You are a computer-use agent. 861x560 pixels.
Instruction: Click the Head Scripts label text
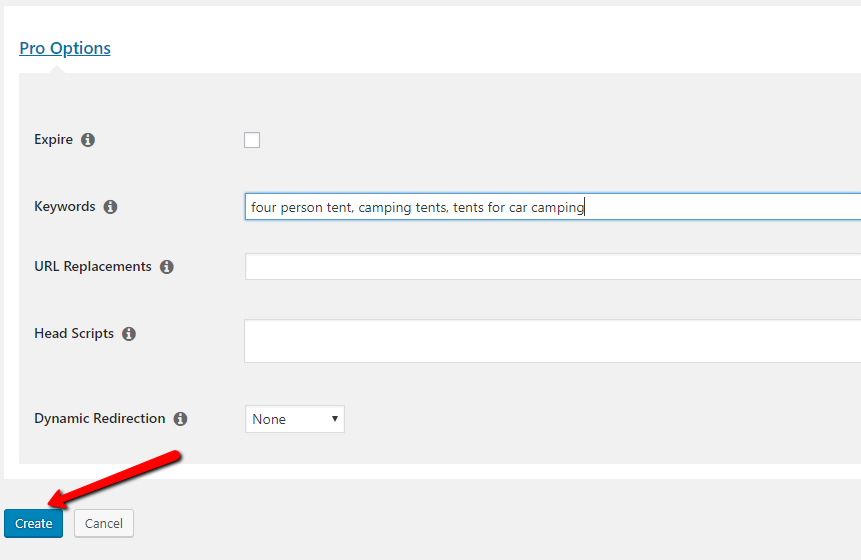coord(74,334)
